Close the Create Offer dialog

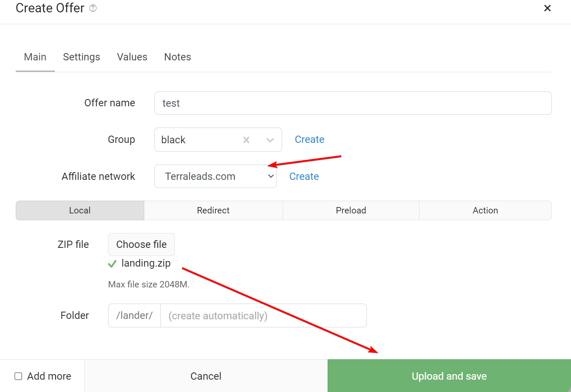pyautogui.click(x=548, y=8)
